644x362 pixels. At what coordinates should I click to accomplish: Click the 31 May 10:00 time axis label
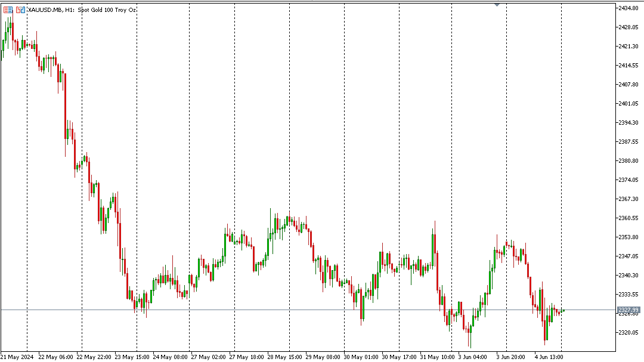(x=436, y=357)
